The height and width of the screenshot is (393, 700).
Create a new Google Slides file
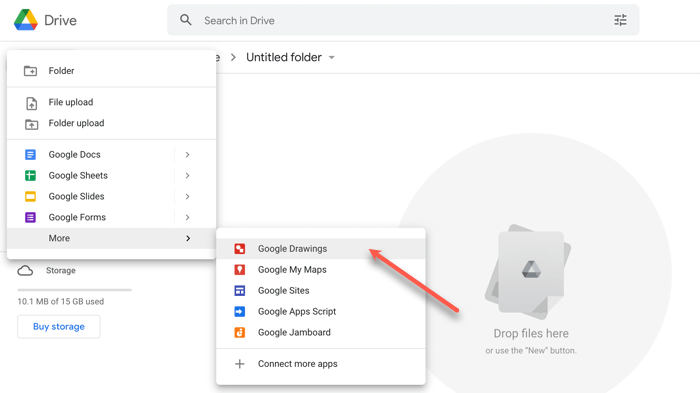[x=112, y=196]
